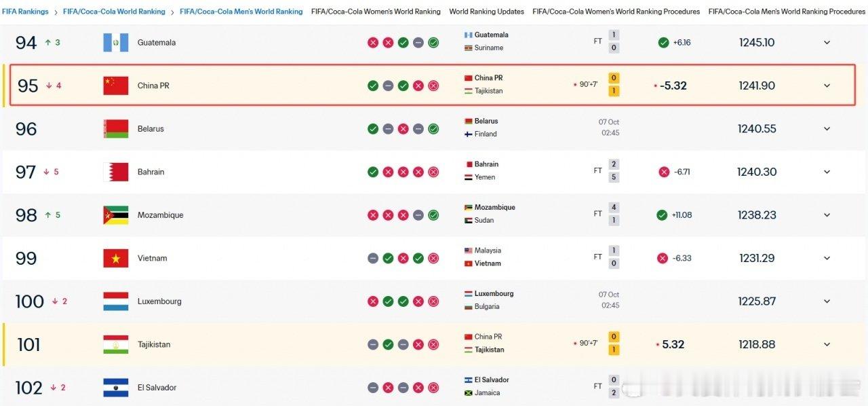The height and width of the screenshot is (406, 868).
Task: Click the Belarus team name in row 96
Action: pos(151,129)
